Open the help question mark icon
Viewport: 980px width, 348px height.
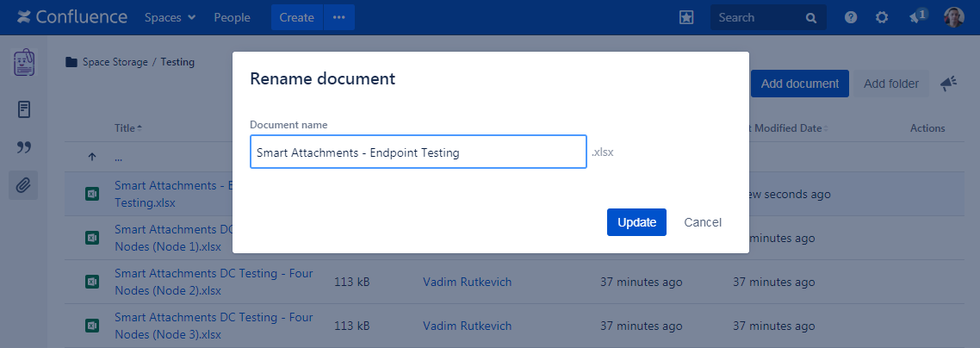point(851,17)
